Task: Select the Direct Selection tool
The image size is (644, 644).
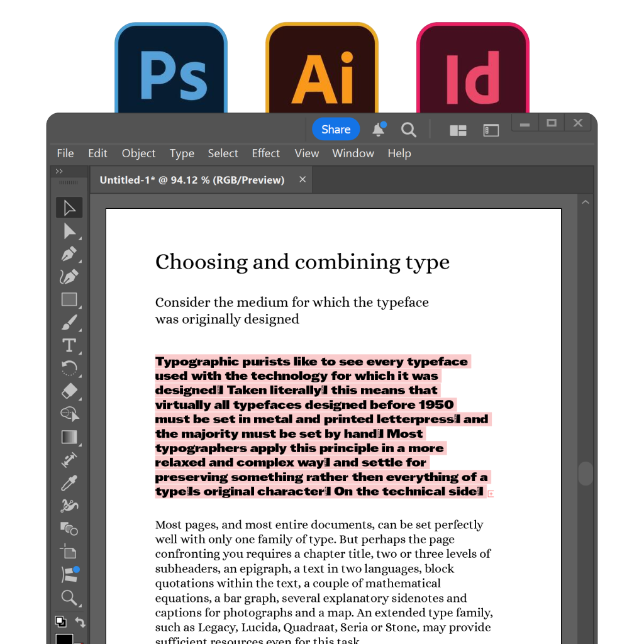Action: [69, 231]
